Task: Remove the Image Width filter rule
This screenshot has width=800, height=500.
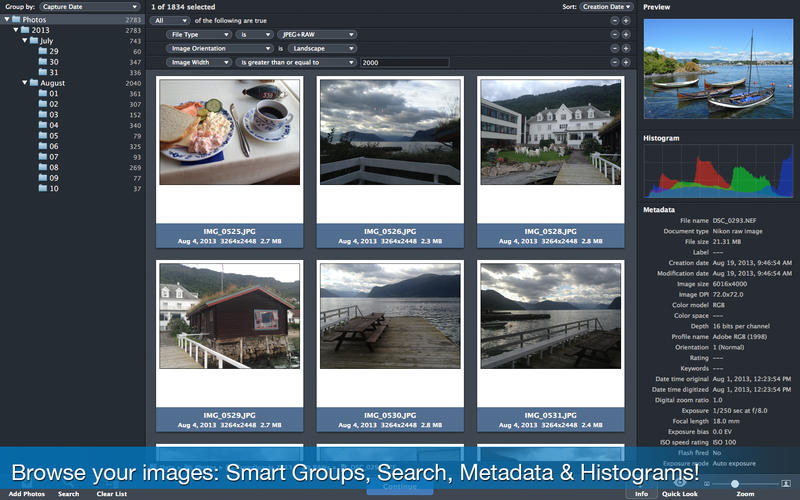Action: (x=613, y=62)
